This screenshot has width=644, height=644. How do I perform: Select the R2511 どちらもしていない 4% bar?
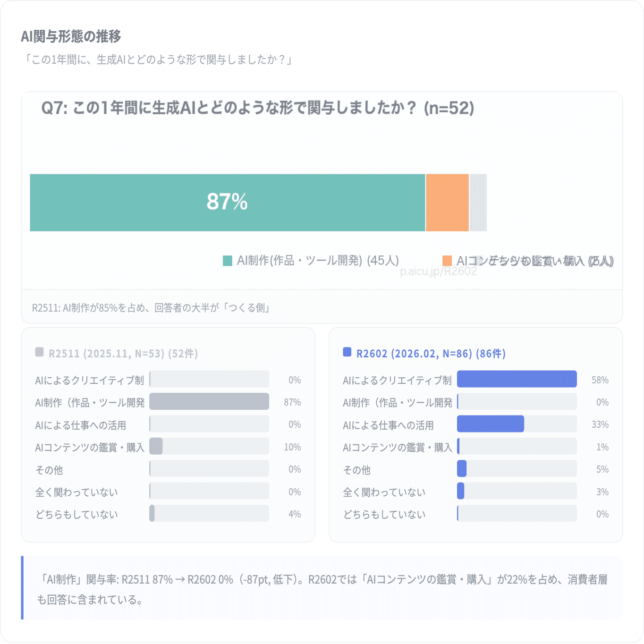tap(152, 514)
